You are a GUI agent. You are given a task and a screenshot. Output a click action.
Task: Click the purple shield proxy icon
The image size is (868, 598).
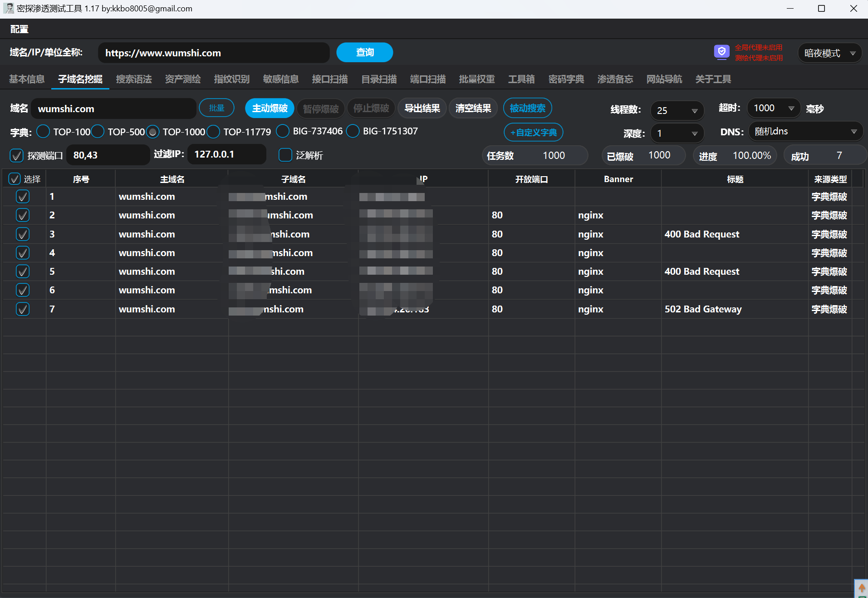tap(721, 52)
